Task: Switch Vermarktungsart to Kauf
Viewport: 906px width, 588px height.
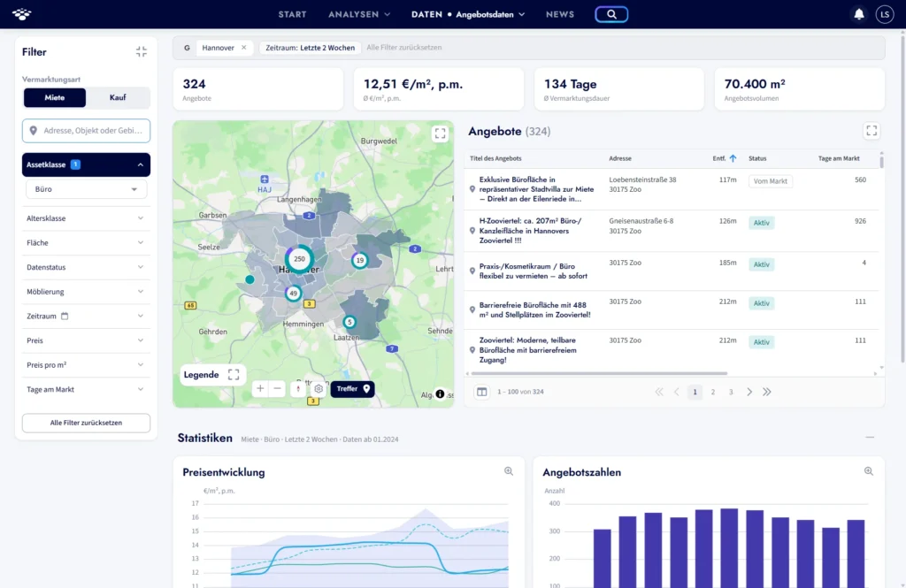Action: pos(118,97)
